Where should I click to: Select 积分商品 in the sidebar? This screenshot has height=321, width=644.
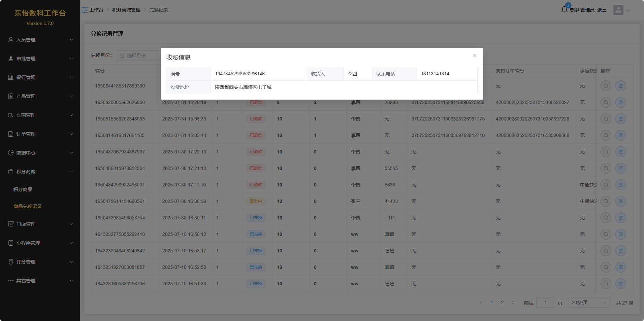23,189
